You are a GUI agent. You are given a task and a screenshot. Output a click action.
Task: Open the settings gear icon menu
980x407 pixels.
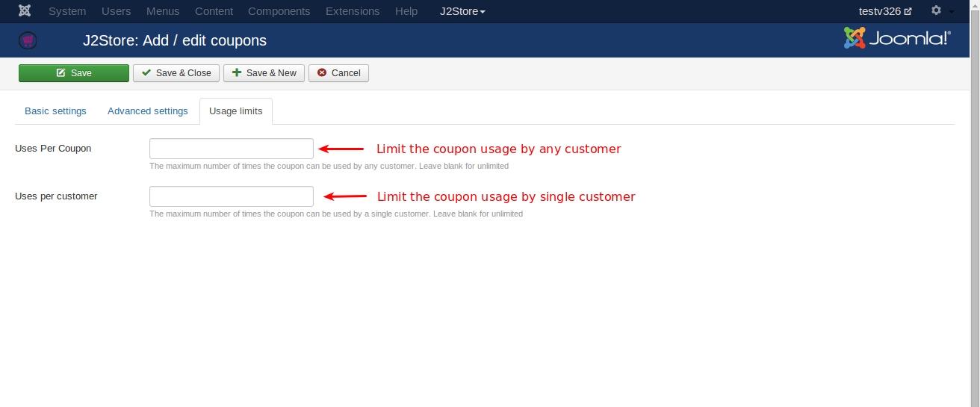(937, 11)
